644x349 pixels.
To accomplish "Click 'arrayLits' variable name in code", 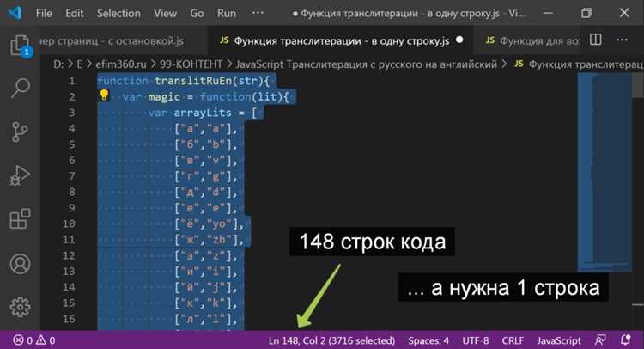I will [x=203, y=113].
